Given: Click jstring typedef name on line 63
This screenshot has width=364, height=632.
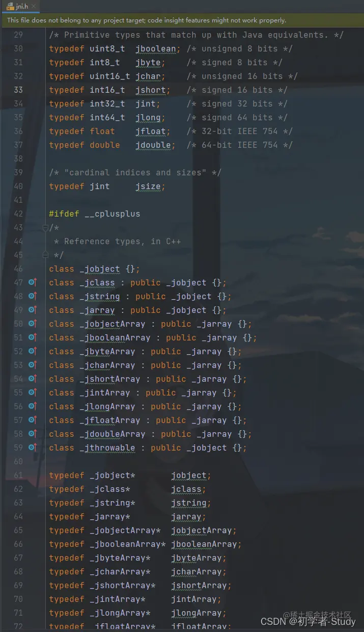Looking at the screenshot, I should coord(189,503).
